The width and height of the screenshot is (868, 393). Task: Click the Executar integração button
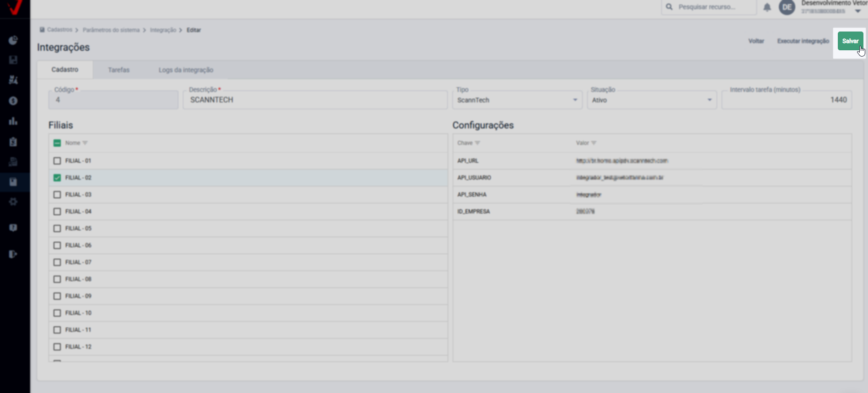click(803, 41)
